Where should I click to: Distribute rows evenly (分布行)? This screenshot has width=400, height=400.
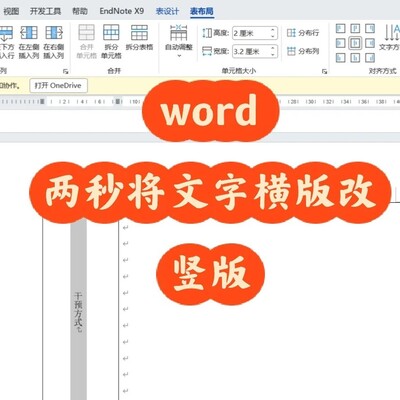[303, 33]
